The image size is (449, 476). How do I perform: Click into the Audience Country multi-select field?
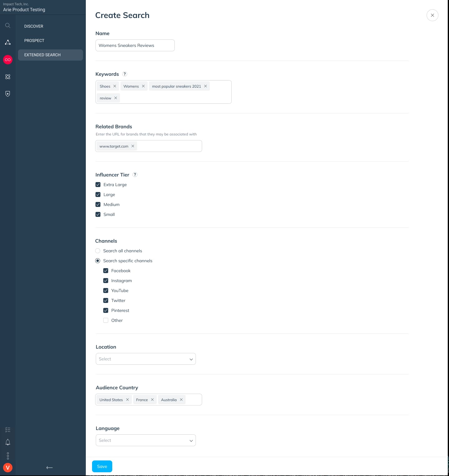click(x=193, y=400)
